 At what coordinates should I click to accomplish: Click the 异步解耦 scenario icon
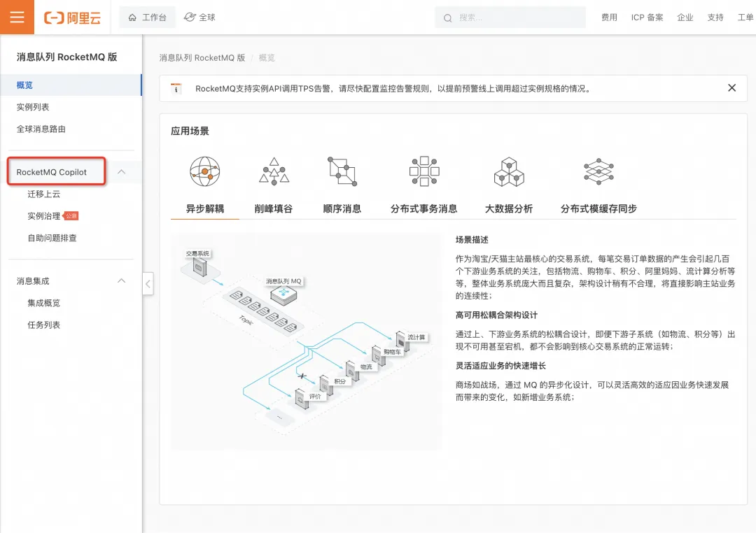[x=205, y=171]
